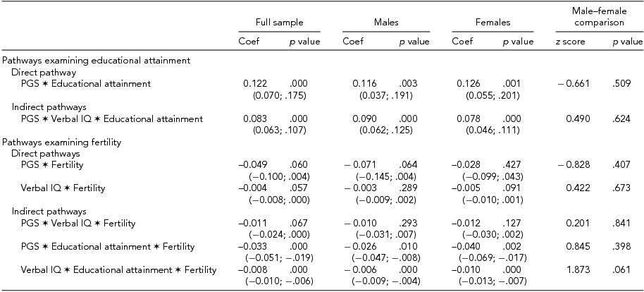
Task: Click the "Full sample" column group header
Action: pyautogui.click(x=280, y=23)
